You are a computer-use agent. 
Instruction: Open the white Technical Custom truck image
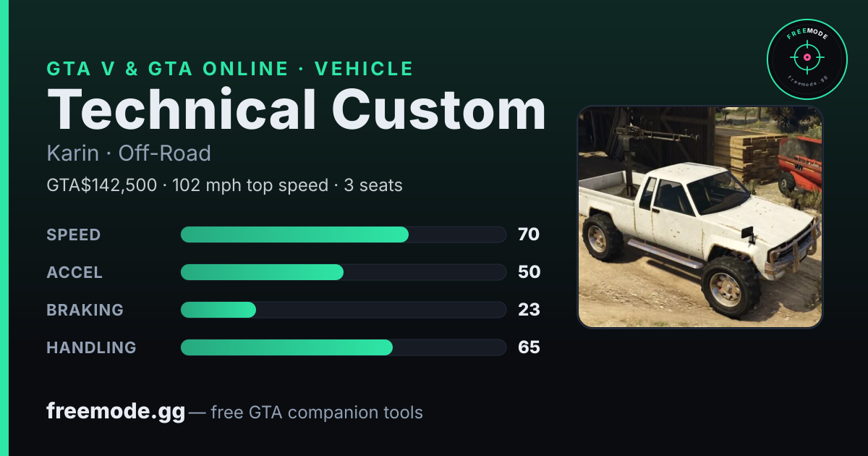coord(700,217)
